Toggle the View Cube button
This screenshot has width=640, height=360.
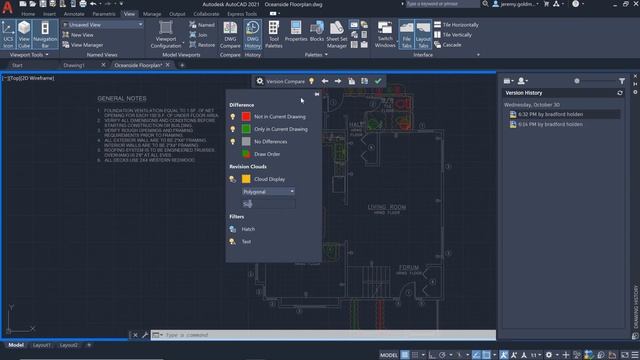point(24,34)
